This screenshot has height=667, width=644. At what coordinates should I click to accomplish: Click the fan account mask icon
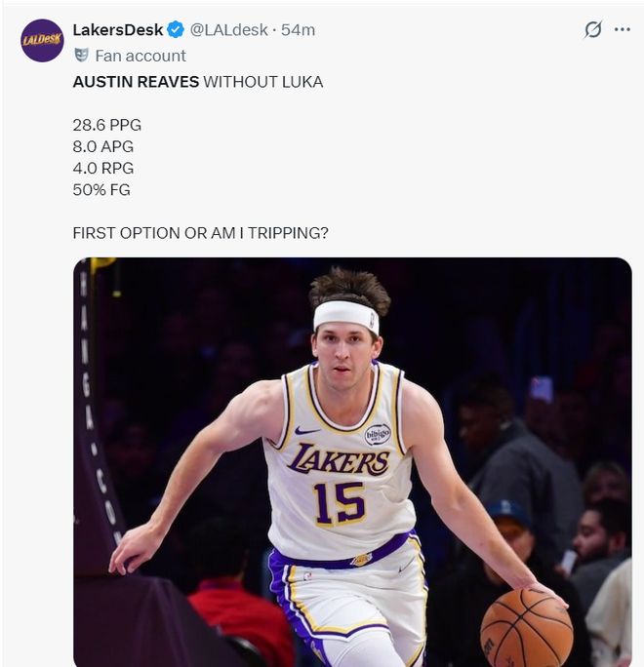point(81,56)
